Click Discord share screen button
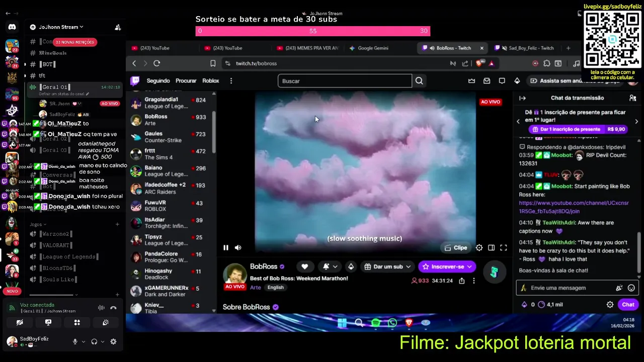 coord(48,322)
